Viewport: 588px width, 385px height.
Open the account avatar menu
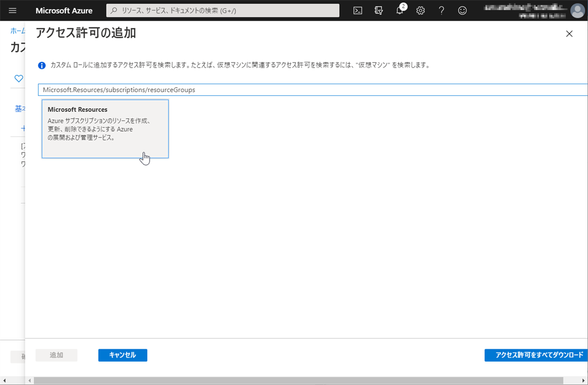[577, 11]
